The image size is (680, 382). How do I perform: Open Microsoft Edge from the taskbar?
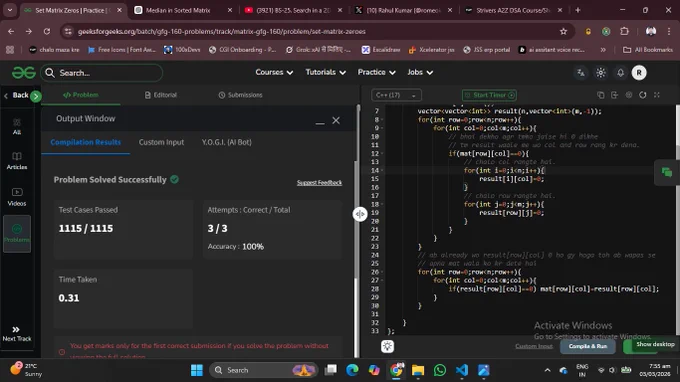point(352,370)
